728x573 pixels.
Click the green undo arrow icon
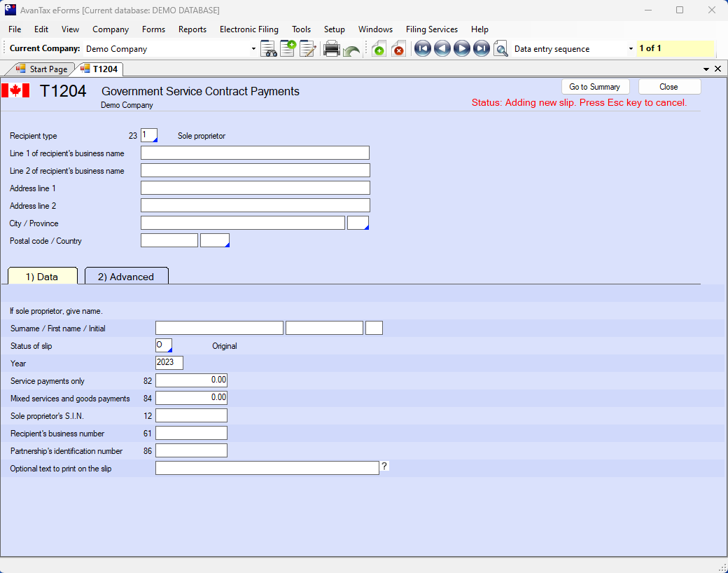coord(351,50)
